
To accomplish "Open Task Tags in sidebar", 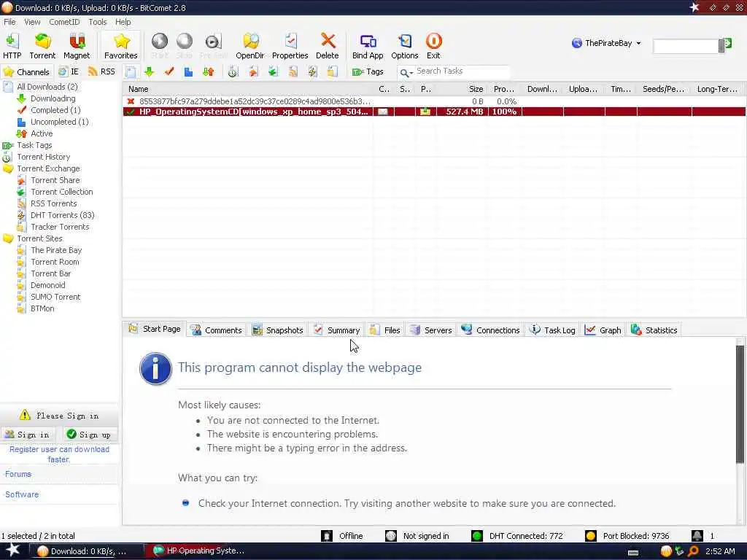I will coord(34,145).
